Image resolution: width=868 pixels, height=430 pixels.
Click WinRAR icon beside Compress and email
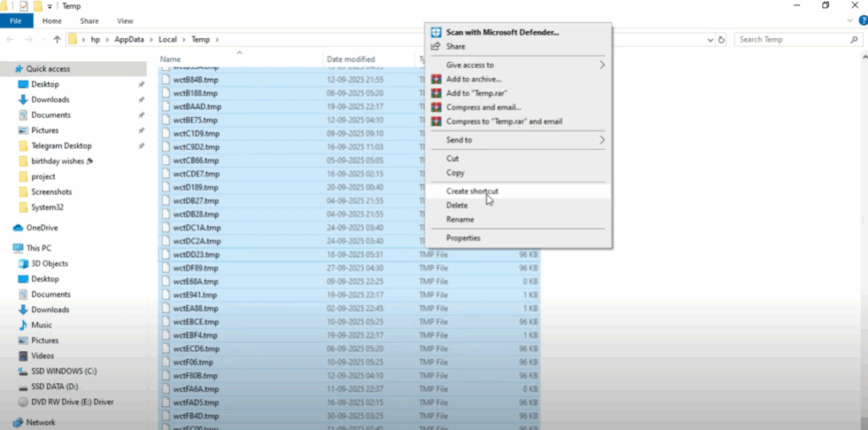point(437,107)
